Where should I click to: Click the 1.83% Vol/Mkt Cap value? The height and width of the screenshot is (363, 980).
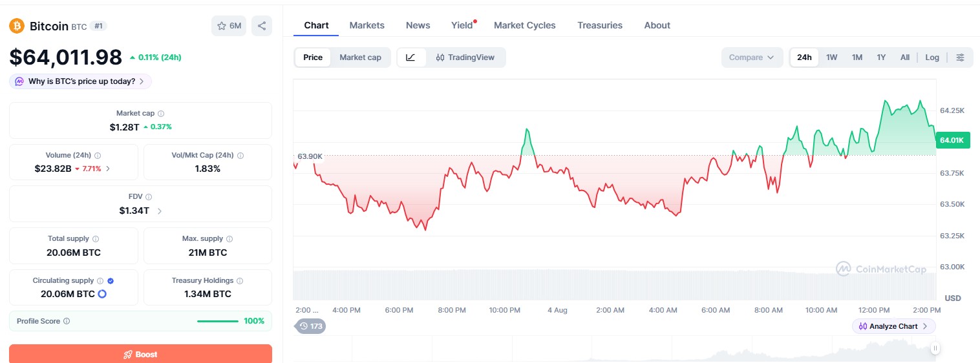[208, 169]
